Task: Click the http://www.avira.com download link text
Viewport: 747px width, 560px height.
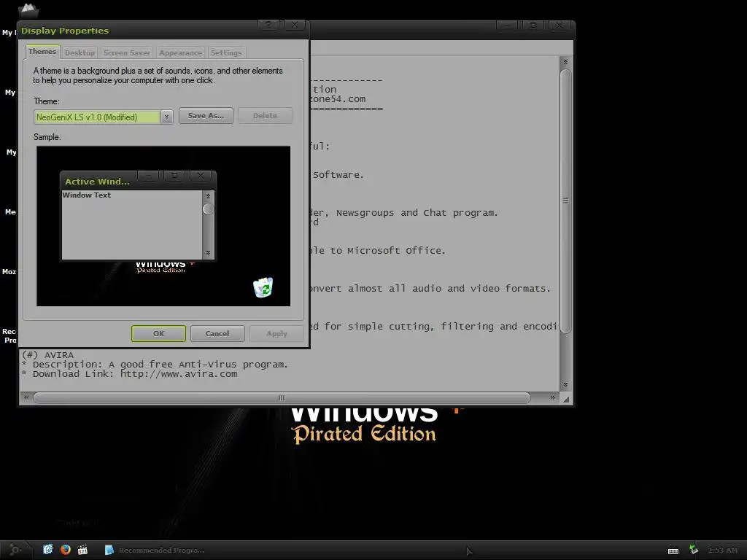Action: point(179,374)
